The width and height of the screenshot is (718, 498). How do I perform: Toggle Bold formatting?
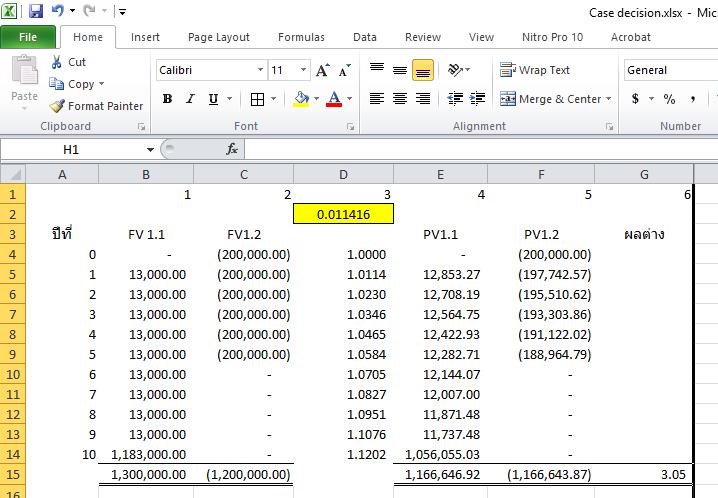click(x=167, y=99)
